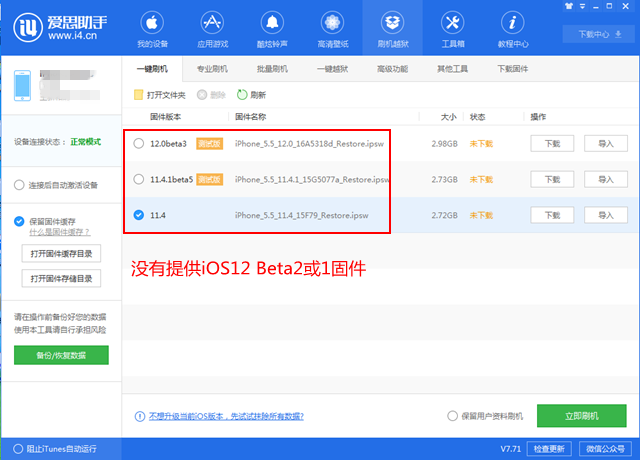
Task: Open the 我的设备 (My Device) section
Action: [x=152, y=29]
